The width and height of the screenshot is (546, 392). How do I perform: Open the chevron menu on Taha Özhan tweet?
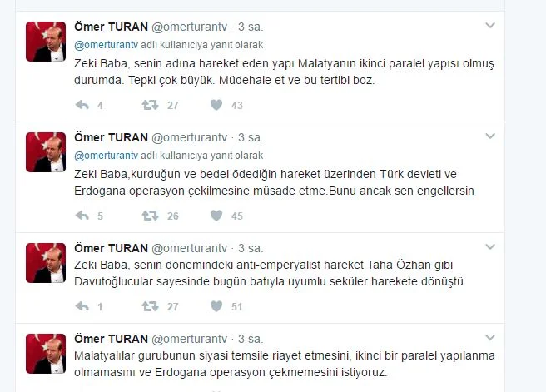tap(490, 247)
